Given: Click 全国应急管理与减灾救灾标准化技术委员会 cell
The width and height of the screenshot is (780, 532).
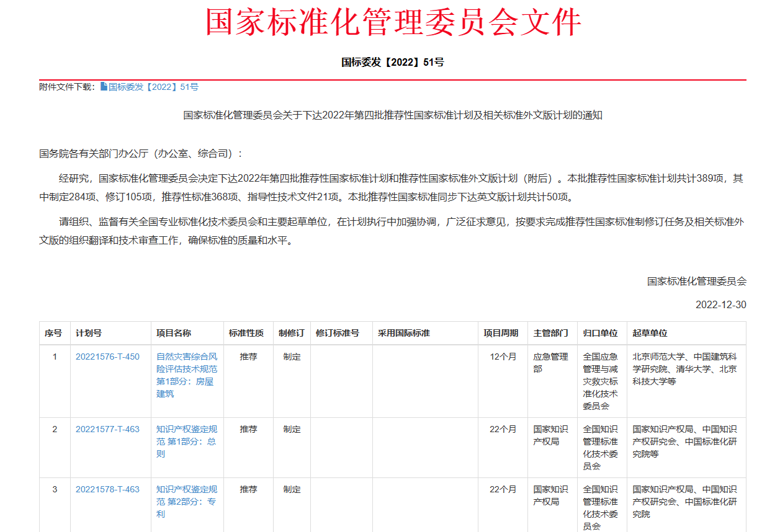Looking at the screenshot, I should click(x=601, y=381).
